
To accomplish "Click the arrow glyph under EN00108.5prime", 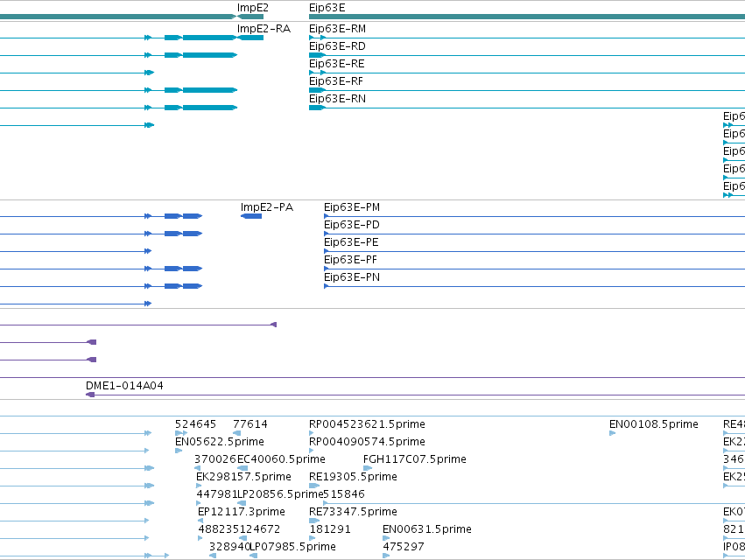I will pyautogui.click(x=613, y=433).
